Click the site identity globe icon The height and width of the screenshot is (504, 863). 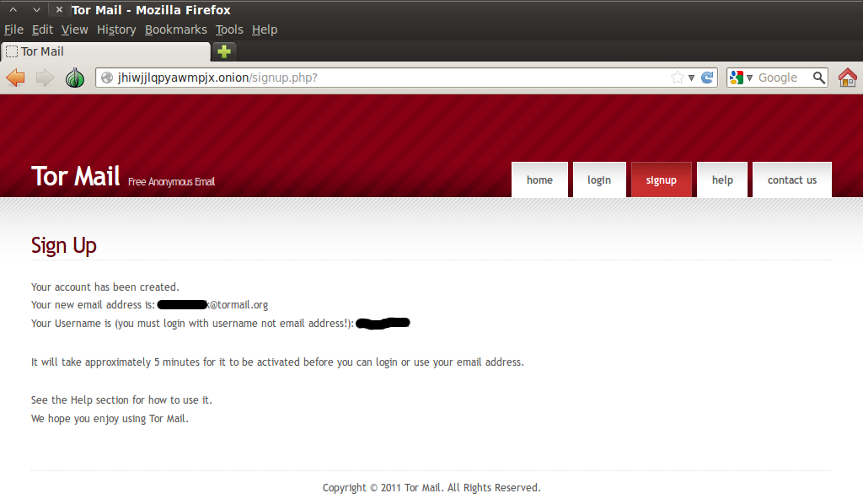tap(107, 78)
